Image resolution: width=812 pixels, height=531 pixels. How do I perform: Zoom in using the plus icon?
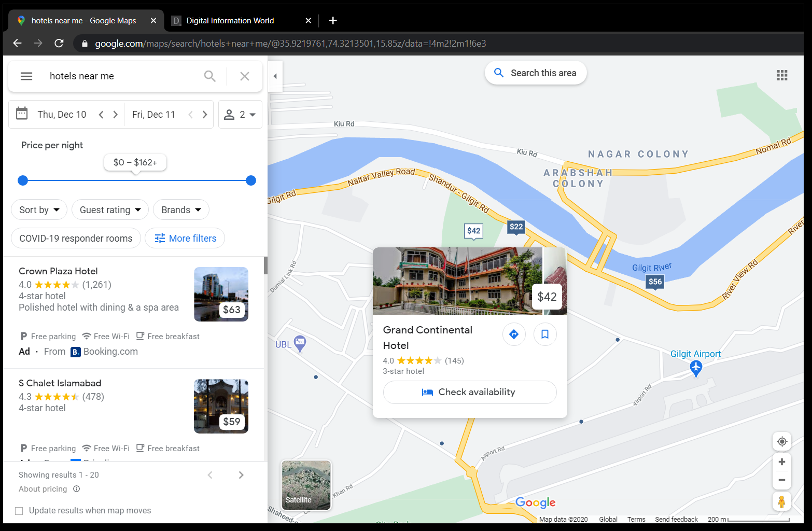point(781,462)
